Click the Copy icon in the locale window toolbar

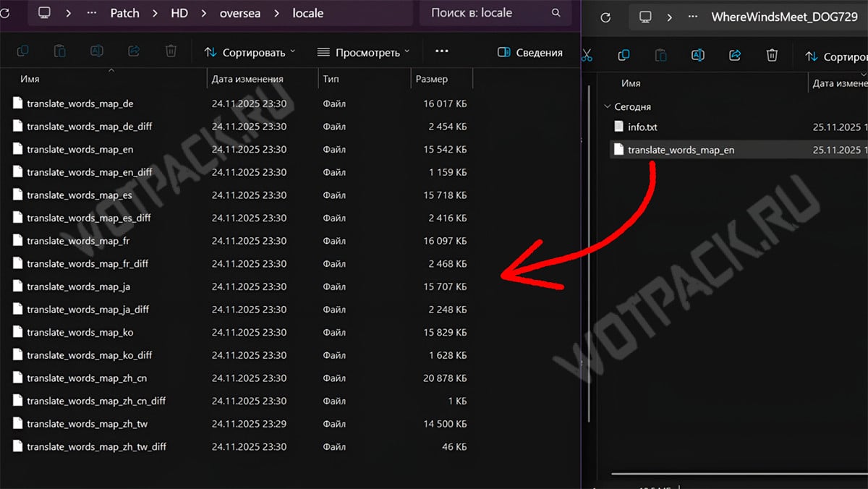[22, 51]
